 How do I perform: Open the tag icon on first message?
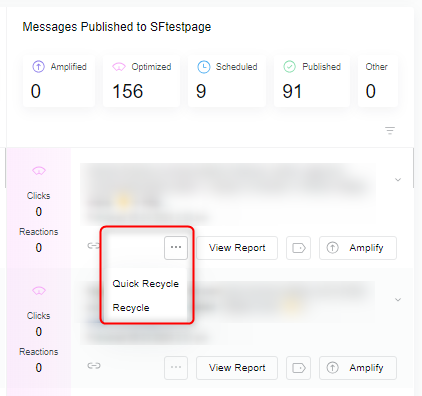[298, 248]
